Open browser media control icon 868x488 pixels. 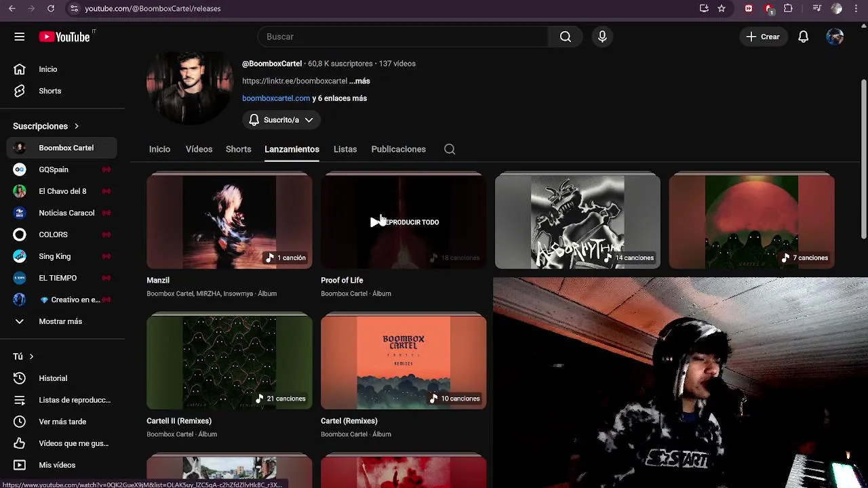click(817, 8)
